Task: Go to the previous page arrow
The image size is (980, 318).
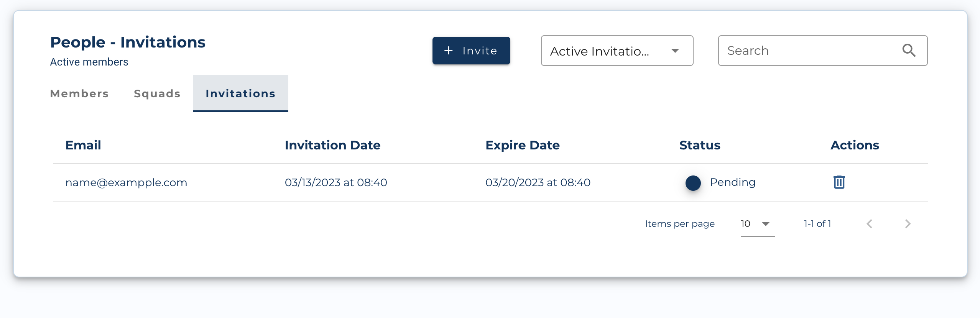Action: point(869,224)
